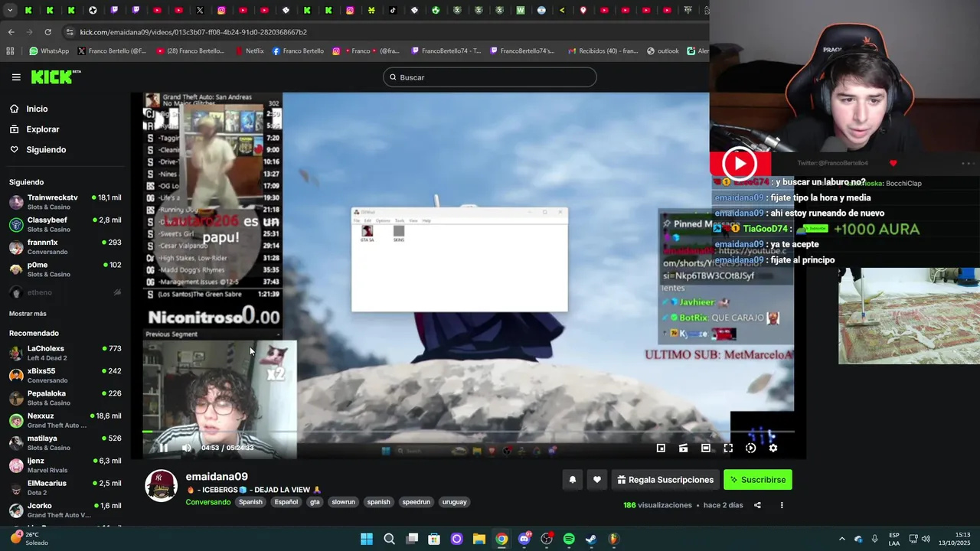The width and height of the screenshot is (980, 551).
Task: Open frannn1x channel in sidebar
Action: point(65,247)
